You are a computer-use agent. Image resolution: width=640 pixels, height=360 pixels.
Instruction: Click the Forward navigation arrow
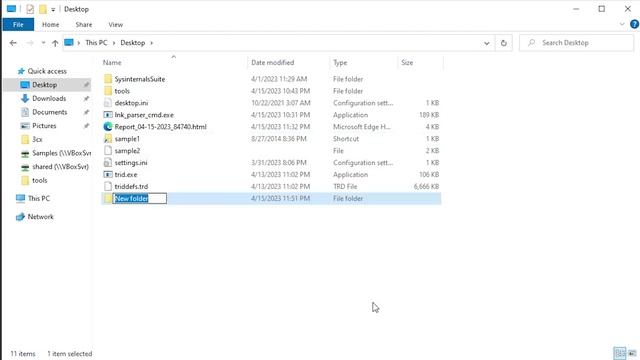[x=30, y=43]
